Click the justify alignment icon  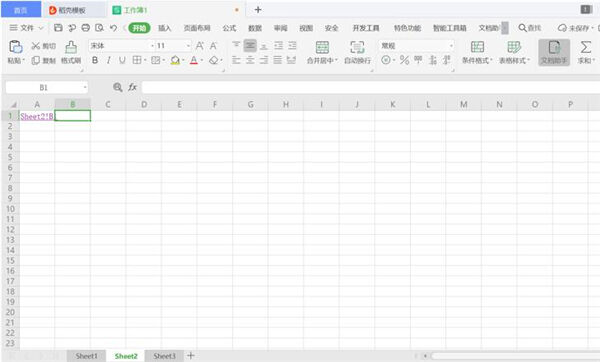278,60
